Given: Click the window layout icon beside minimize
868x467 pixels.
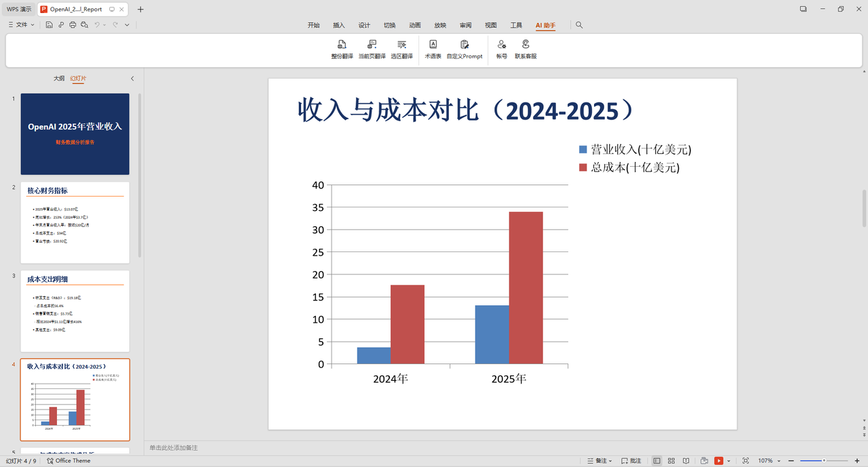Looking at the screenshot, I should (803, 9).
